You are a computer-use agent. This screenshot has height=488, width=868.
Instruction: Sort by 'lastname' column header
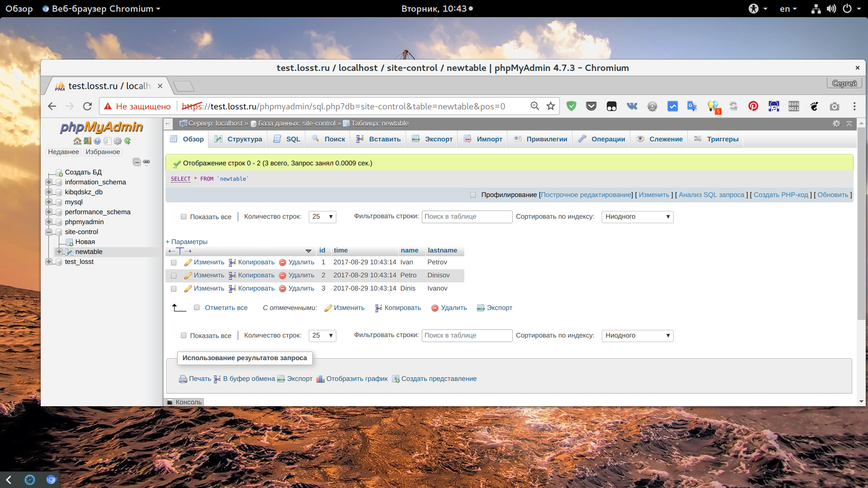click(x=442, y=250)
